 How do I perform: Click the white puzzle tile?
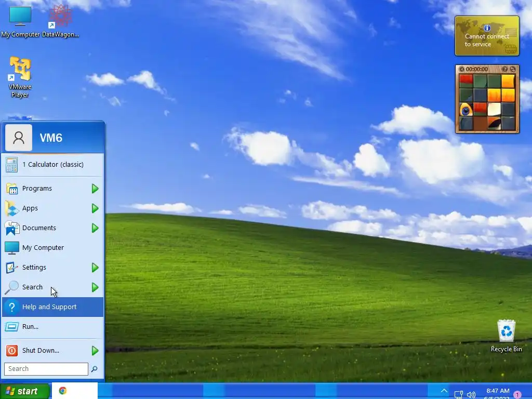coord(494,110)
